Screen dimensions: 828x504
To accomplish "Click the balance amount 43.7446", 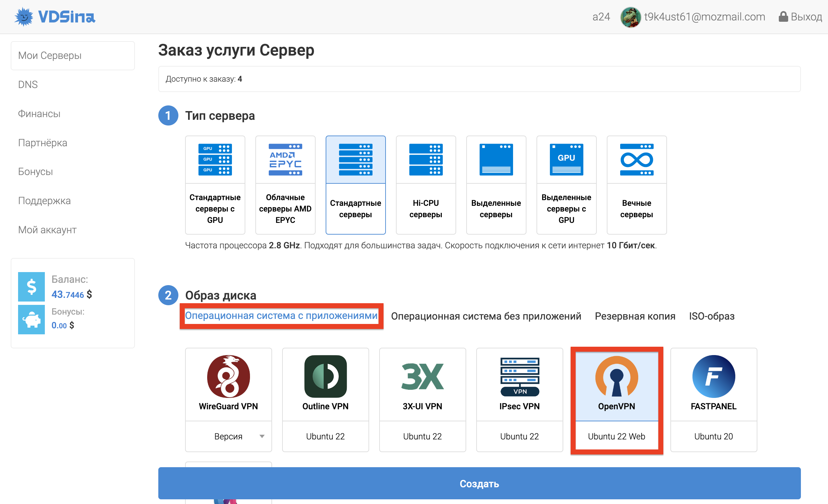I will (x=68, y=295).
